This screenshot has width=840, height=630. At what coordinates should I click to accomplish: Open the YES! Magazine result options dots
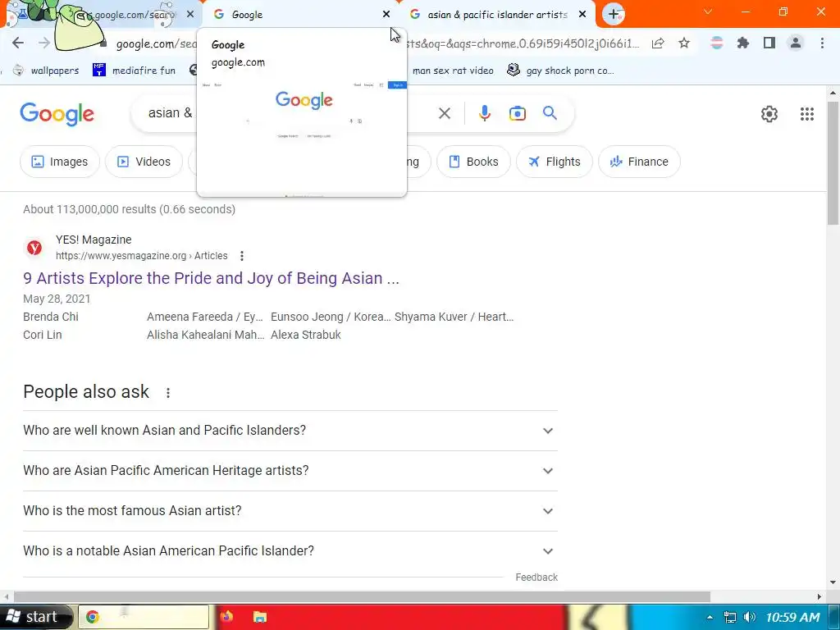click(x=242, y=256)
